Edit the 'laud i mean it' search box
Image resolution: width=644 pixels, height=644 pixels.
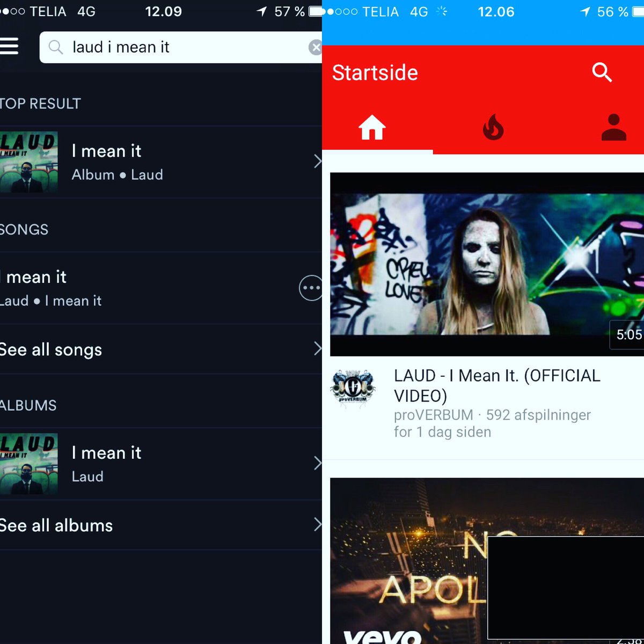(x=181, y=47)
